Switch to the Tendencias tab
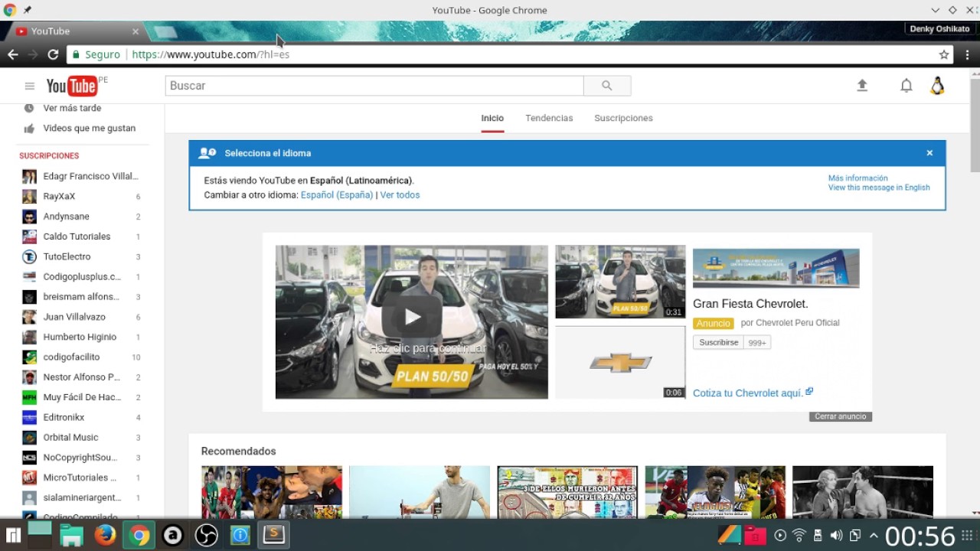This screenshot has height=551, width=980. coord(549,118)
